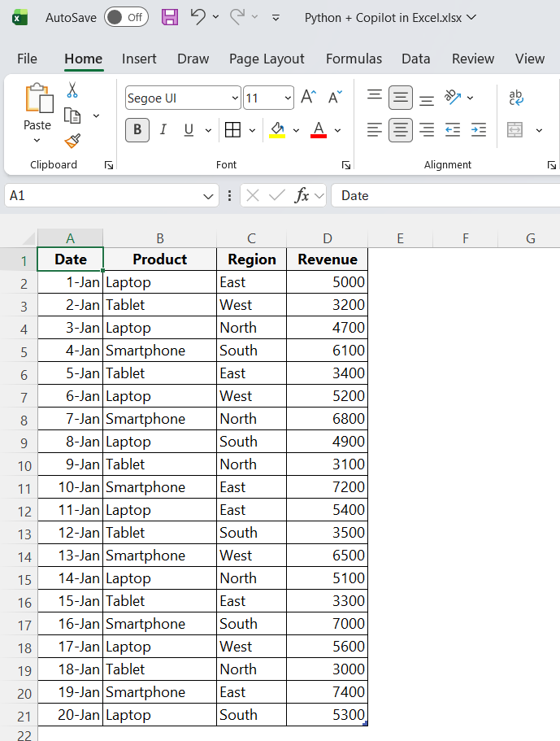Switch to the Insert tab
This screenshot has width=560, height=741.
tap(139, 59)
